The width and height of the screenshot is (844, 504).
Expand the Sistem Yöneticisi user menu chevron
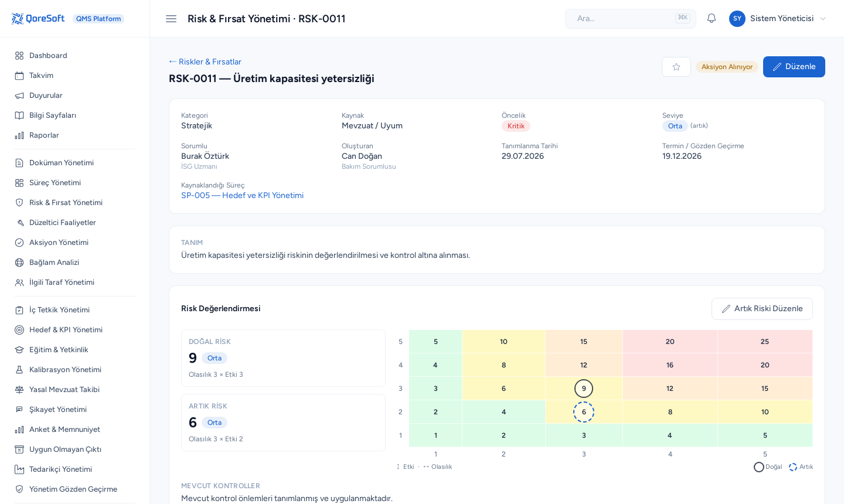point(823,19)
